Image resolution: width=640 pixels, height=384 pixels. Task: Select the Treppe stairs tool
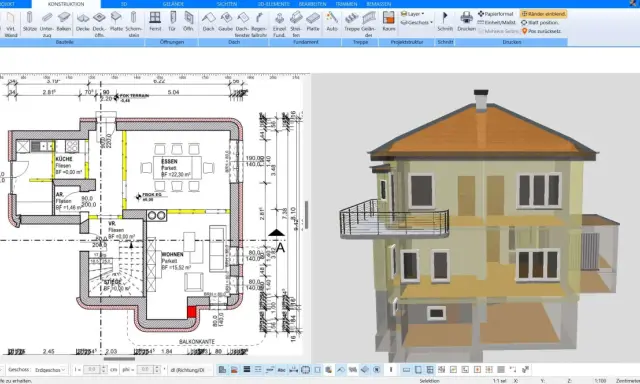click(x=351, y=22)
